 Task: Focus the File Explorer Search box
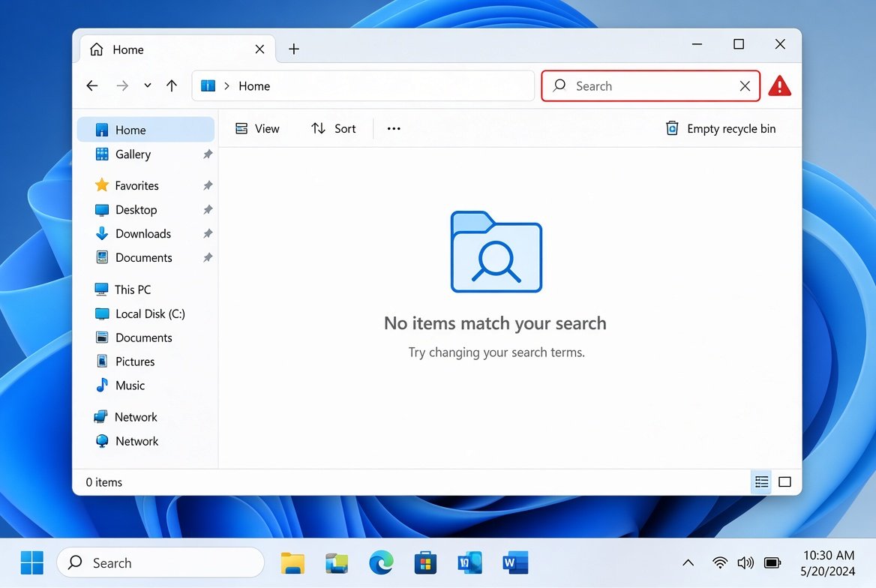(x=650, y=86)
